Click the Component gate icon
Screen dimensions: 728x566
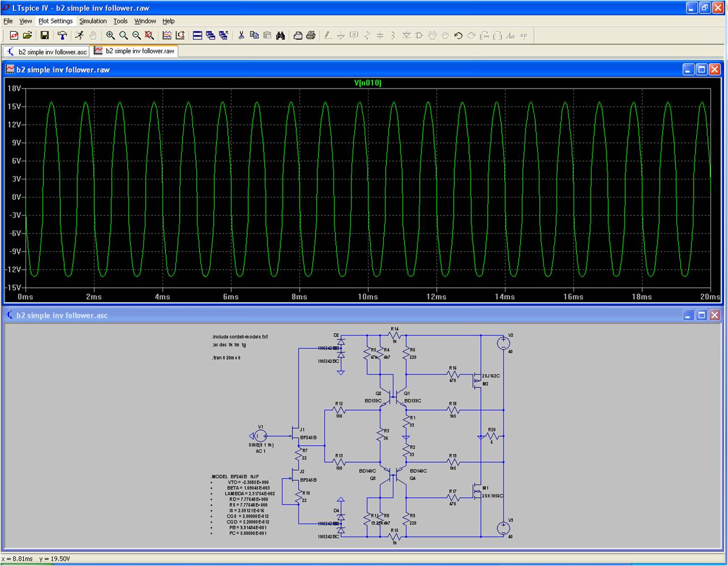pos(420,35)
